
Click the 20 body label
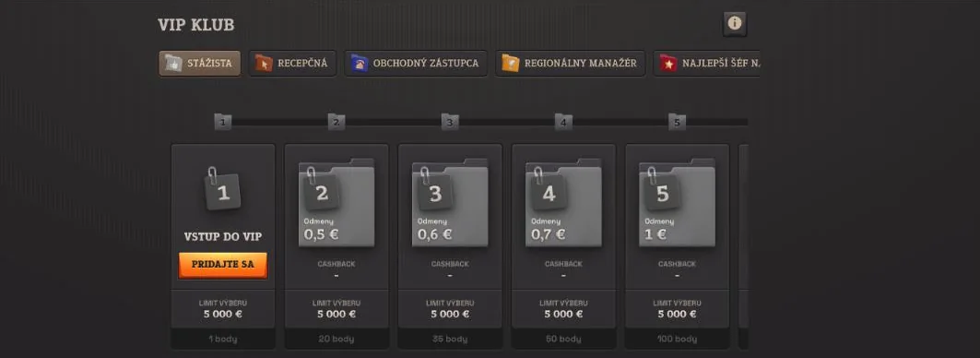point(337,339)
